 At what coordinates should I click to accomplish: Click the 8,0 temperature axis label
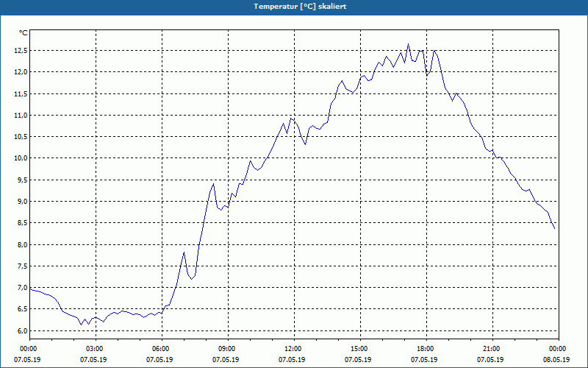22,244
